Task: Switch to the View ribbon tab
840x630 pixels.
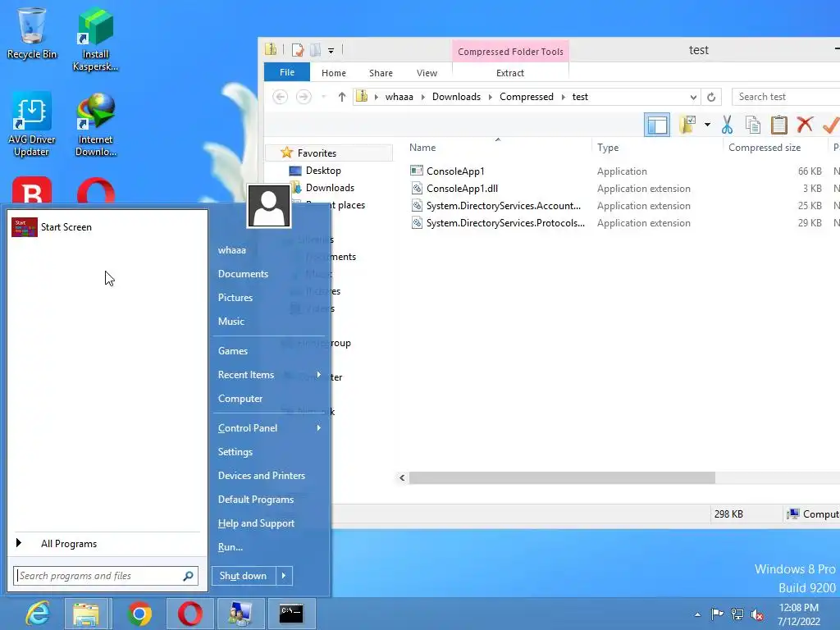Action: point(427,73)
